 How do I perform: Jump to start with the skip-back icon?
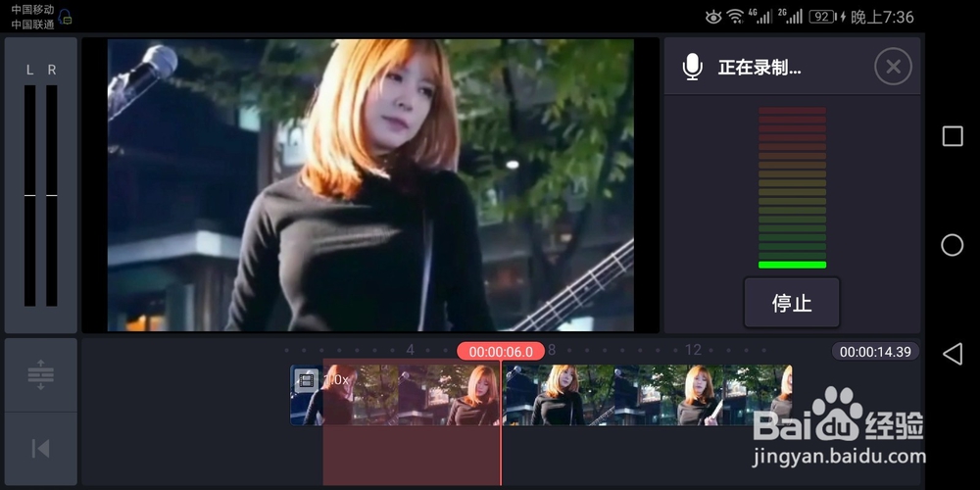tap(40, 448)
